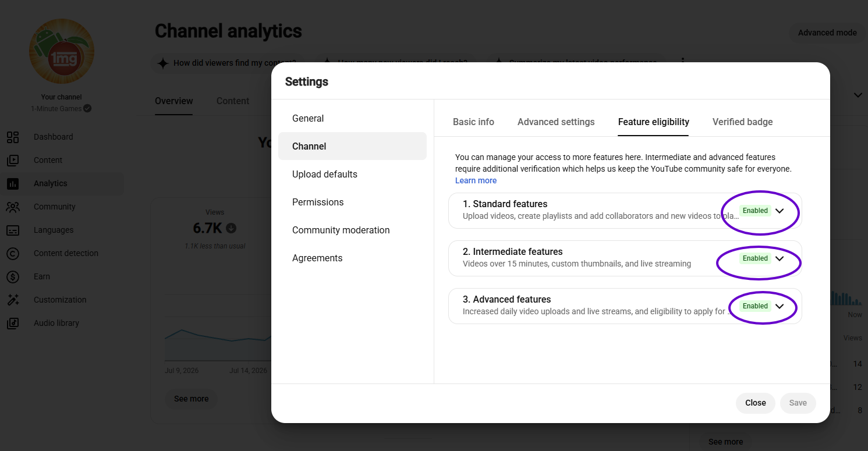868x451 pixels.
Task: Click the Languages subtitles icon
Action: 13,230
